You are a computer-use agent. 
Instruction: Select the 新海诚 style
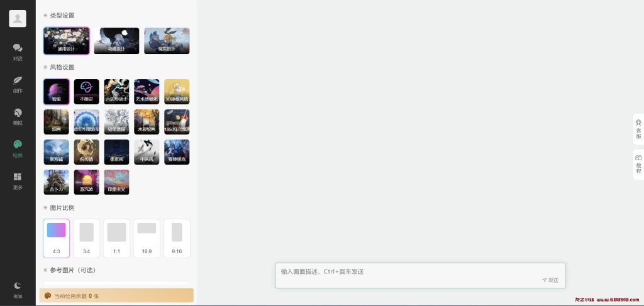56,152
